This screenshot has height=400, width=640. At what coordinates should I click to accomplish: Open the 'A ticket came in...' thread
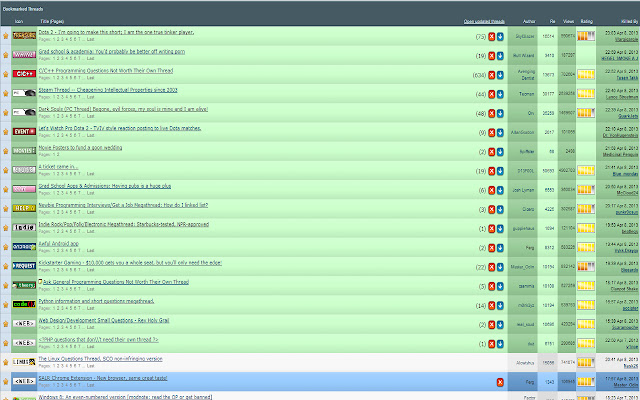click(58, 166)
